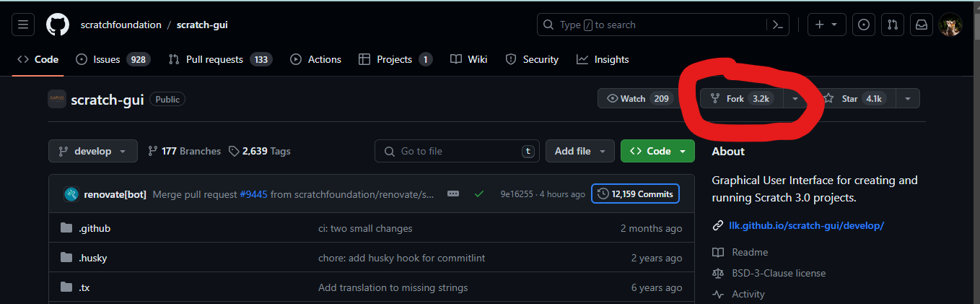
Task: Watch the scratch-gui repository
Action: tap(637, 98)
